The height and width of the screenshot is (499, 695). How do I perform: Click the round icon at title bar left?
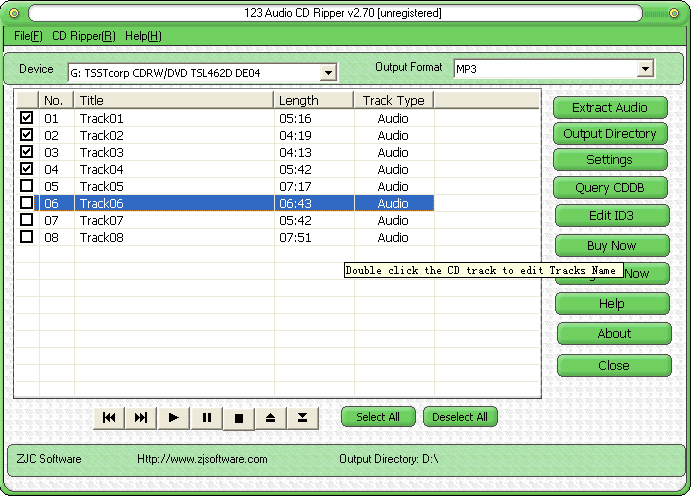14,13
